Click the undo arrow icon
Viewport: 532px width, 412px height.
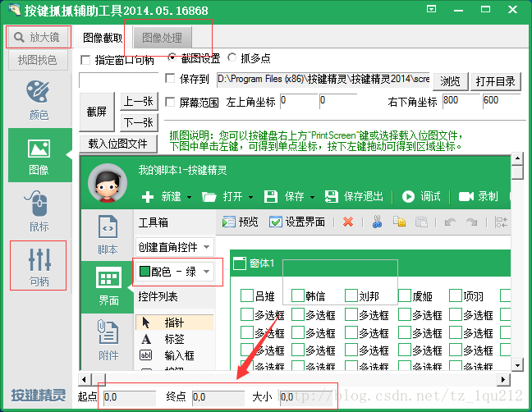450,222
